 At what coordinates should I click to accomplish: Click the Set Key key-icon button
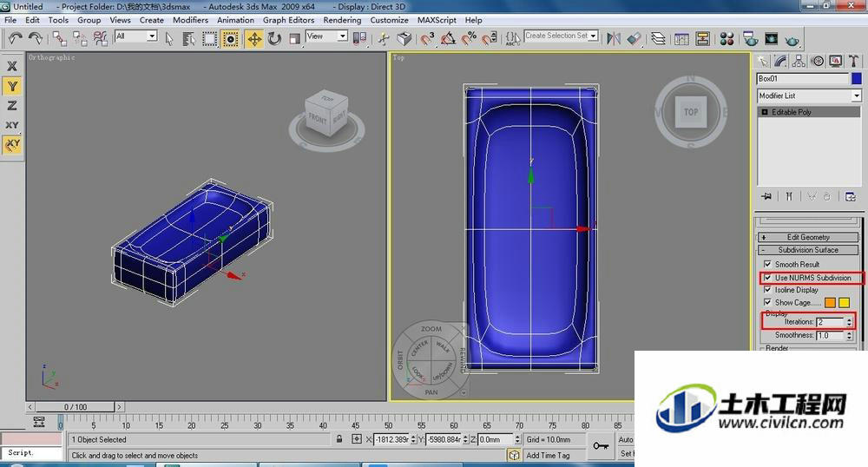click(601, 445)
